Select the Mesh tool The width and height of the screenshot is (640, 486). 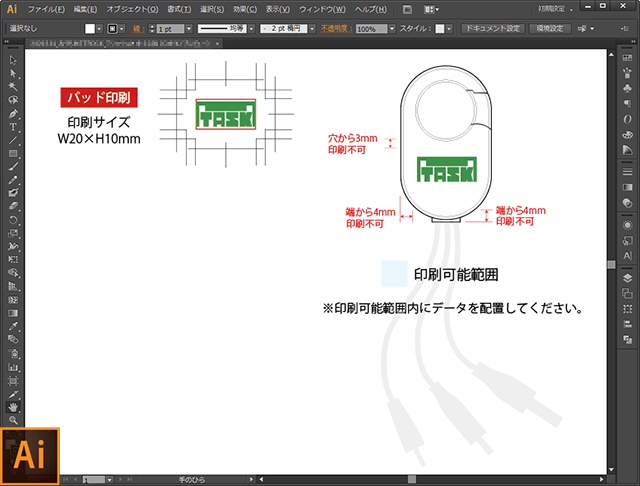(13, 300)
